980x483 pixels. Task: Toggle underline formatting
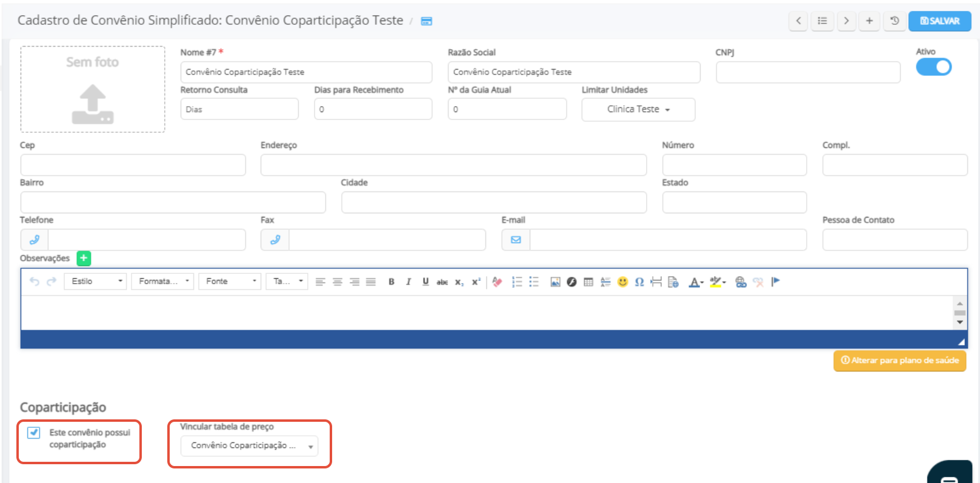[x=425, y=282]
